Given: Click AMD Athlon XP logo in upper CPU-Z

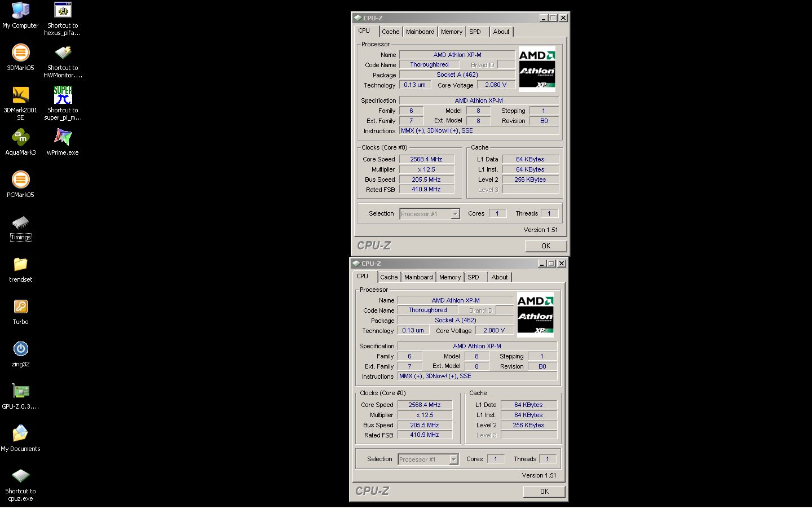Looking at the screenshot, I should click(x=537, y=69).
